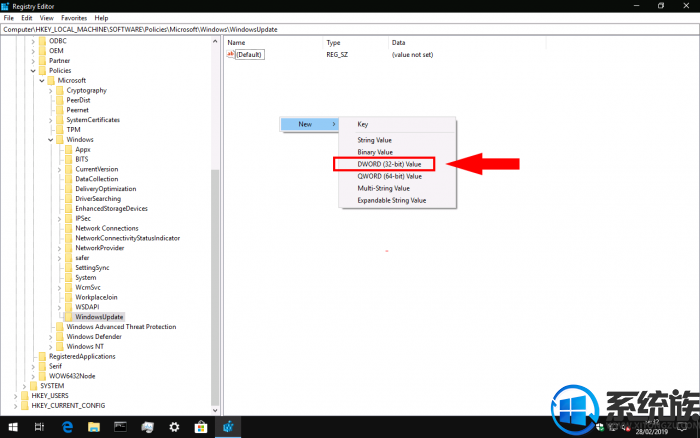Click Registry Editor taskbar icon

[228, 427]
